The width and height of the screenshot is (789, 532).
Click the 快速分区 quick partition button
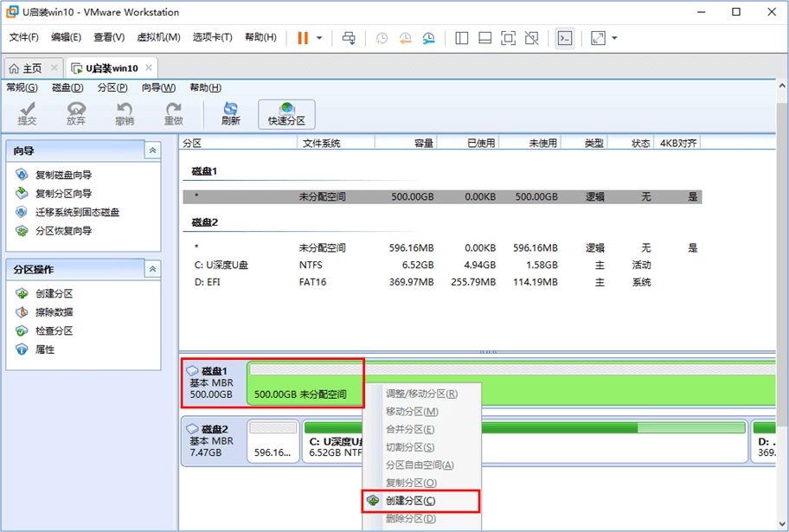click(287, 114)
